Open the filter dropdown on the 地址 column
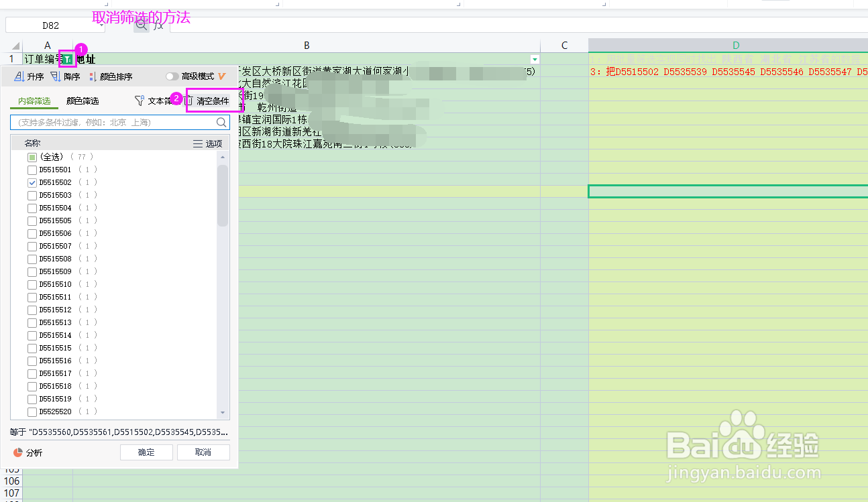 [535, 59]
